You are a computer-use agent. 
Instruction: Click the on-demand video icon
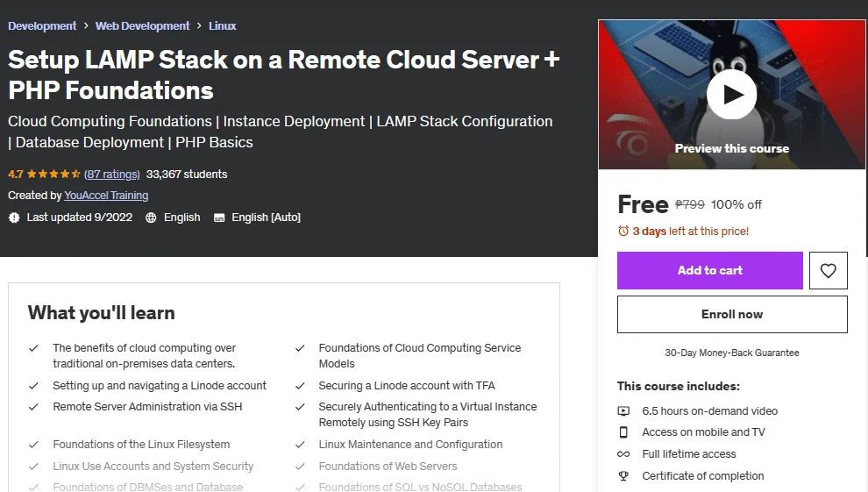click(x=623, y=410)
